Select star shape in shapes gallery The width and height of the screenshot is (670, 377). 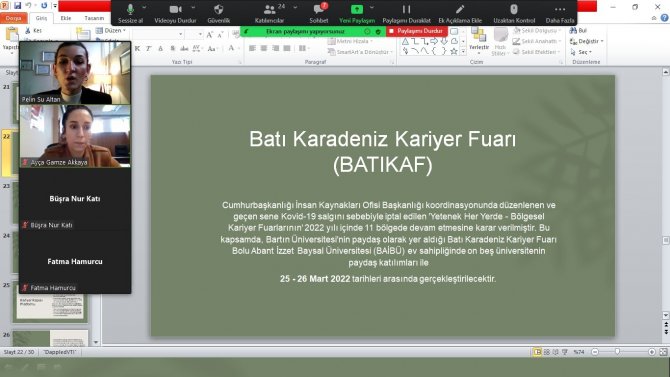point(454,51)
